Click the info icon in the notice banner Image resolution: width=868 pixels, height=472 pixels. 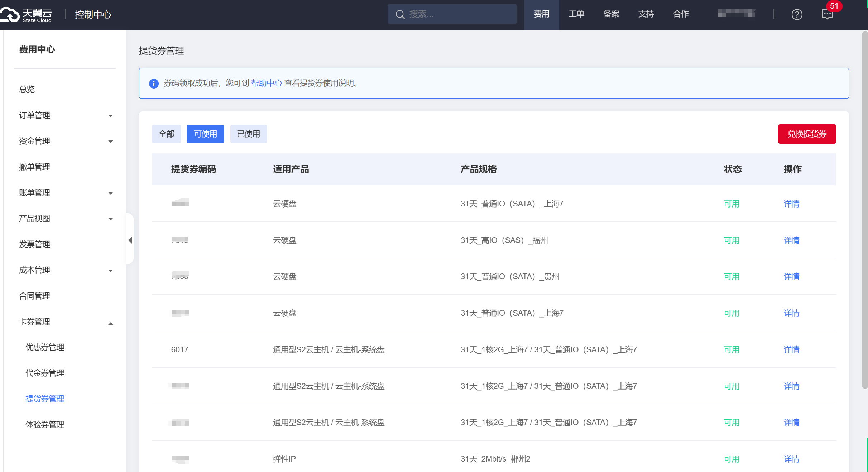point(154,84)
